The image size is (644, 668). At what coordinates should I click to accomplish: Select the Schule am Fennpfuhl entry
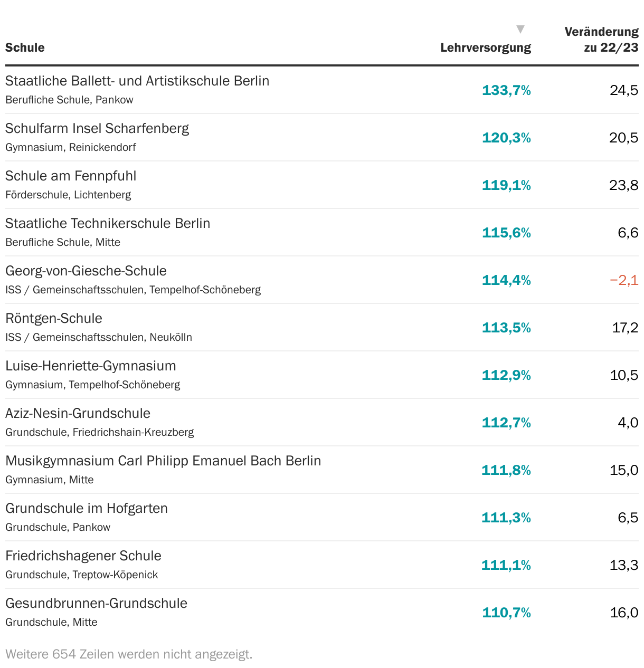point(71,176)
